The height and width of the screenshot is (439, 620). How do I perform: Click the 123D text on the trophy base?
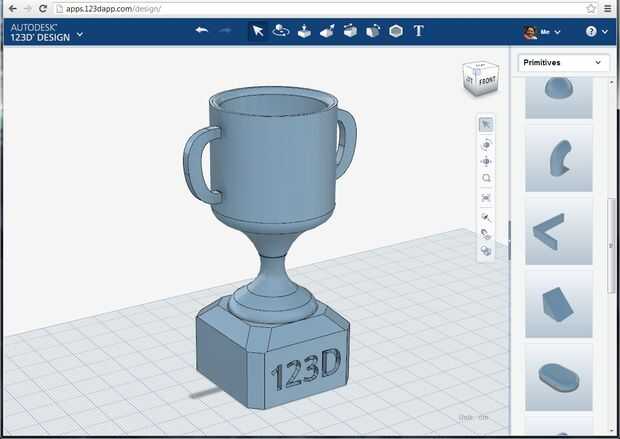(x=306, y=369)
